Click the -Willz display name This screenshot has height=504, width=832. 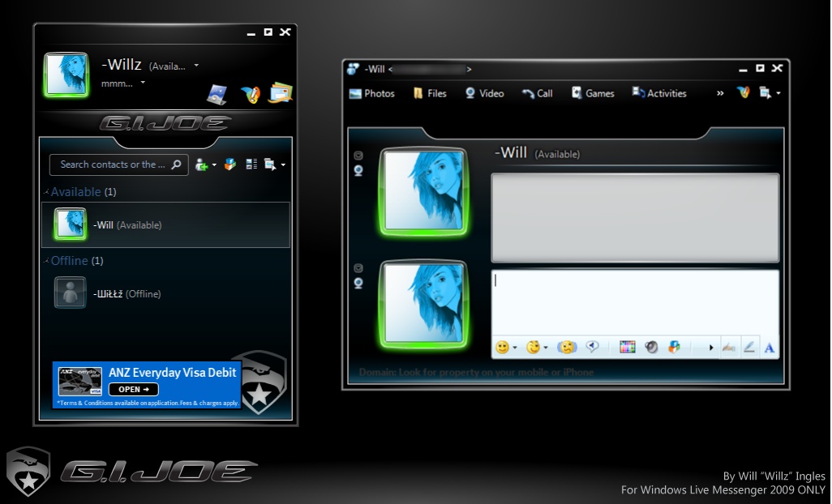click(122, 65)
